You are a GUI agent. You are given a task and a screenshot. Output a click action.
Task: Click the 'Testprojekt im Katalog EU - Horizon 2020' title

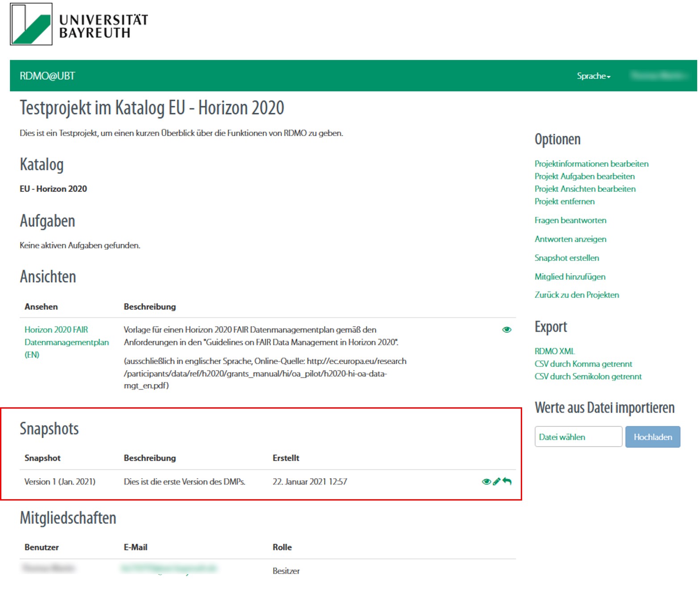152,108
